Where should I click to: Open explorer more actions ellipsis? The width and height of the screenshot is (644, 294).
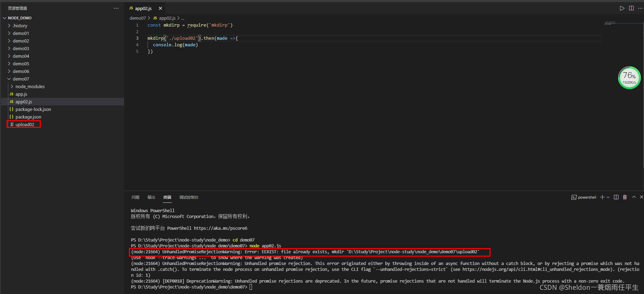tap(116, 8)
